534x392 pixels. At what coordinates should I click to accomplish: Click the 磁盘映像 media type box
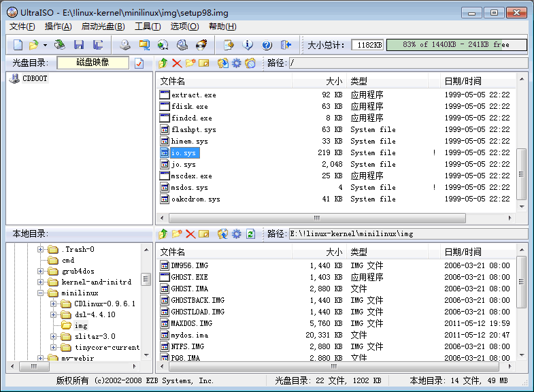point(93,63)
